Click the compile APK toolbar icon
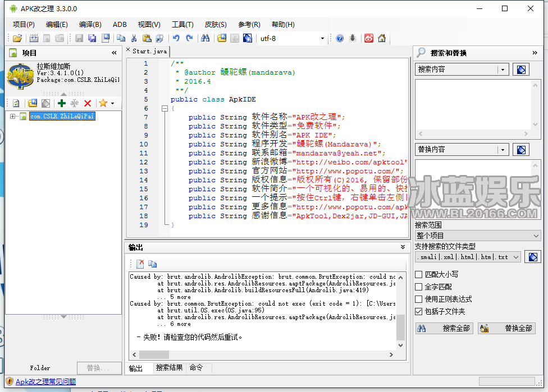 [x=34, y=38]
